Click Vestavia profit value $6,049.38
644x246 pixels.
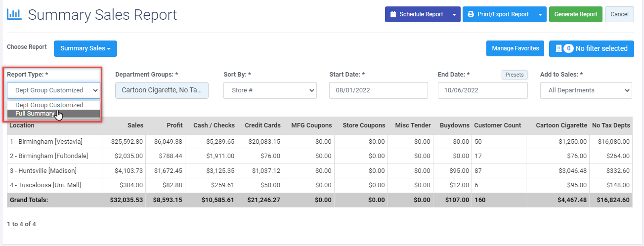[168, 142]
